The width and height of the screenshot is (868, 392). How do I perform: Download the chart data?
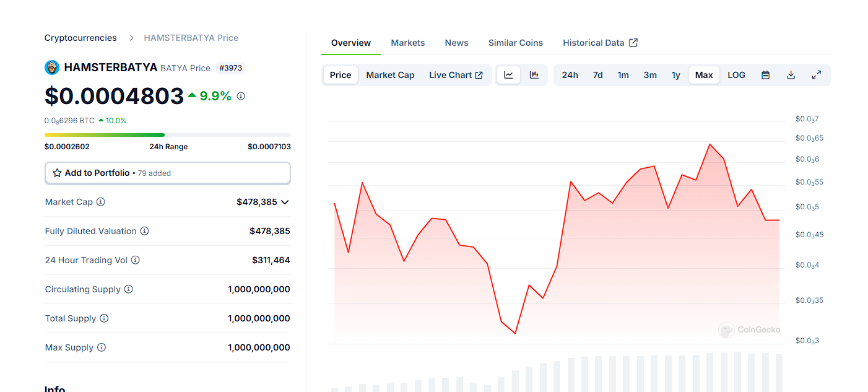(791, 75)
